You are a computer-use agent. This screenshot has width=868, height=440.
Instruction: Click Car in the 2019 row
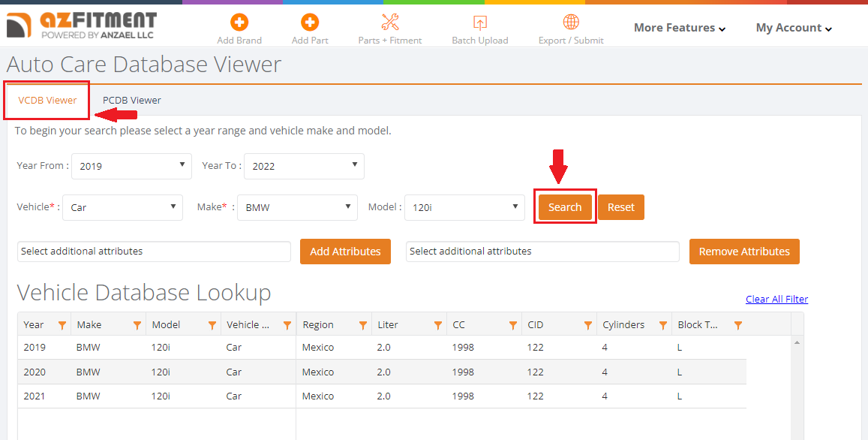tap(233, 348)
